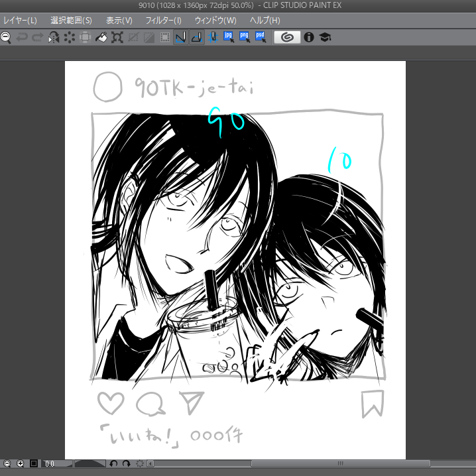Open the レイヤー(L) menu
This screenshot has height=476, width=476.
pos(20,21)
